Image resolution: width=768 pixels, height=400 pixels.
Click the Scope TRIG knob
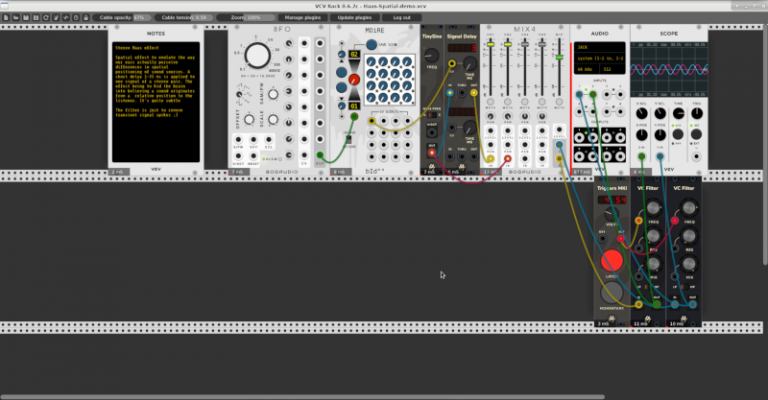click(x=696, y=114)
